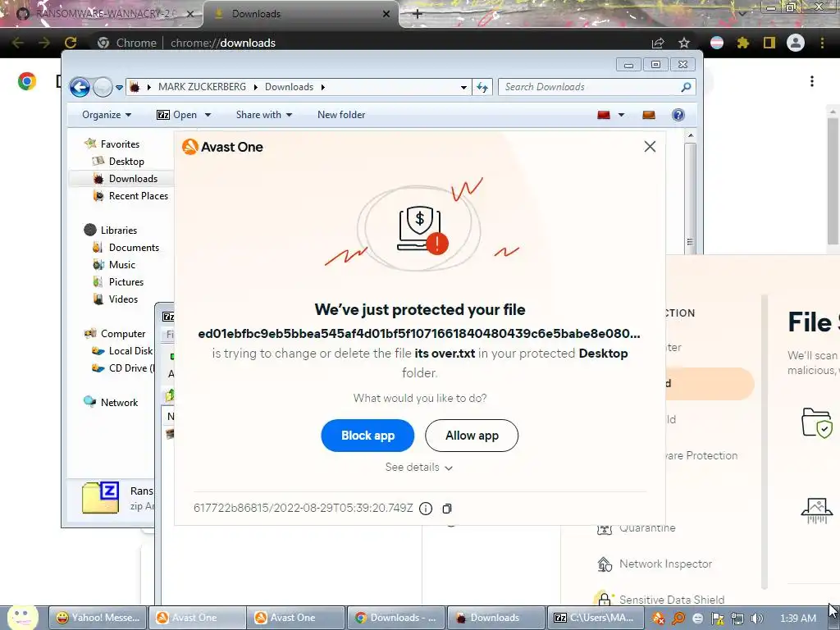The height and width of the screenshot is (630, 840).
Task: Close the Avast One alert popup
Action: click(650, 146)
